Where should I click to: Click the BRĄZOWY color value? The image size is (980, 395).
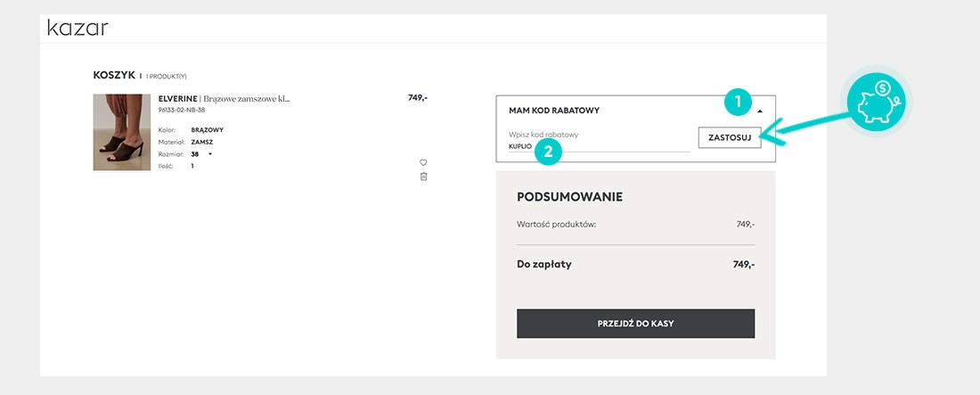[207, 130]
